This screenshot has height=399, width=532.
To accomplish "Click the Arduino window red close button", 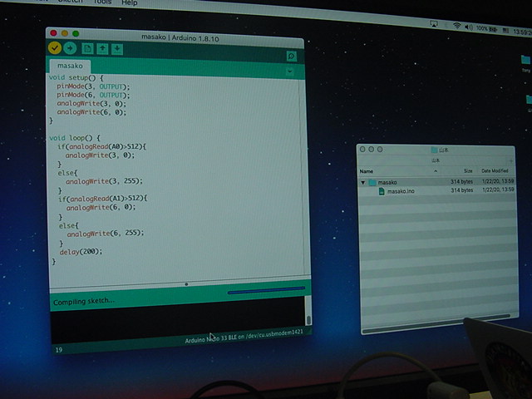I will click(x=53, y=33).
